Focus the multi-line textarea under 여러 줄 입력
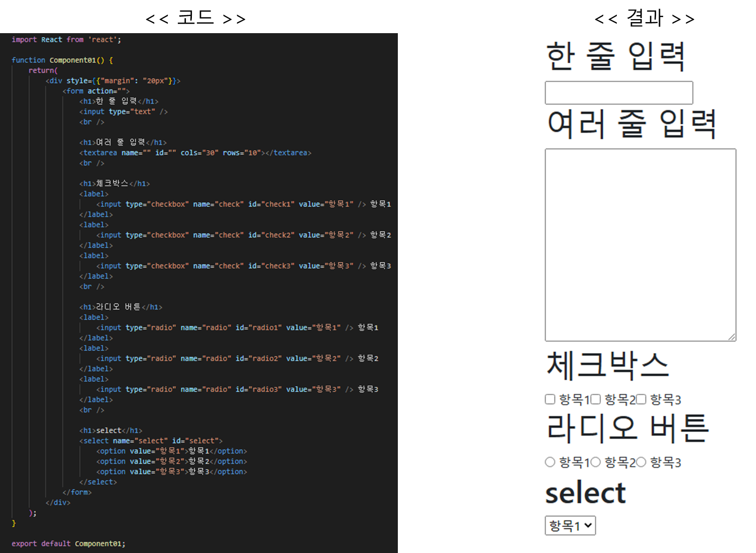This screenshot has width=756, height=553. [x=640, y=245]
